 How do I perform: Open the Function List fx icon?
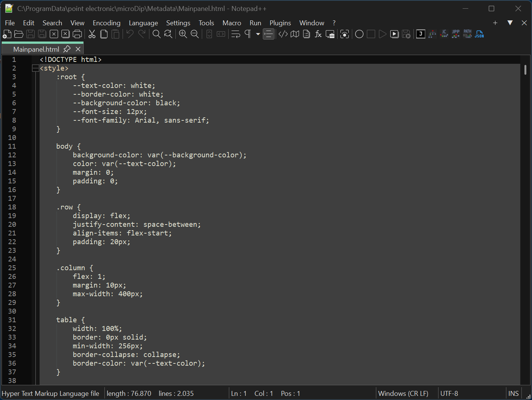pyautogui.click(x=318, y=34)
